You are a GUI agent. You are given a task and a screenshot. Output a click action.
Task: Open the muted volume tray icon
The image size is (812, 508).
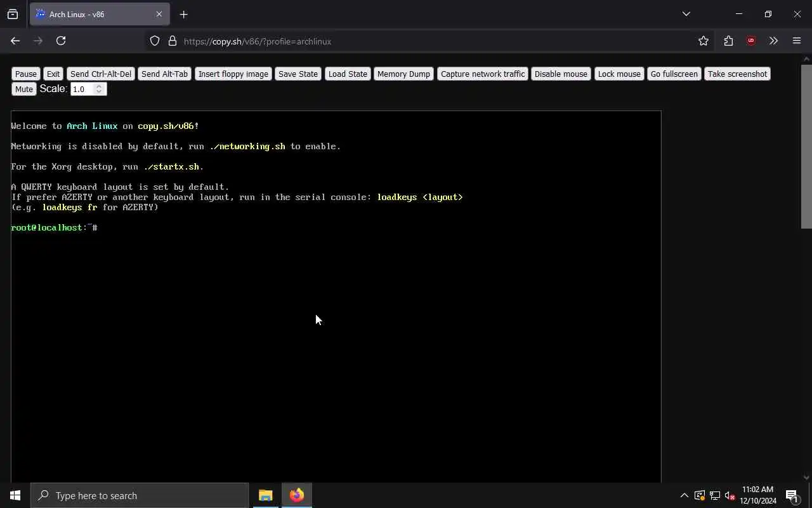pyautogui.click(x=730, y=495)
